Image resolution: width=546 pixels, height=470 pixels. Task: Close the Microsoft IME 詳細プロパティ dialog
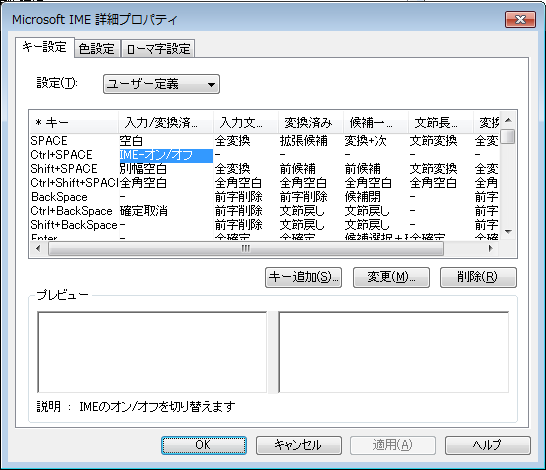click(x=520, y=19)
